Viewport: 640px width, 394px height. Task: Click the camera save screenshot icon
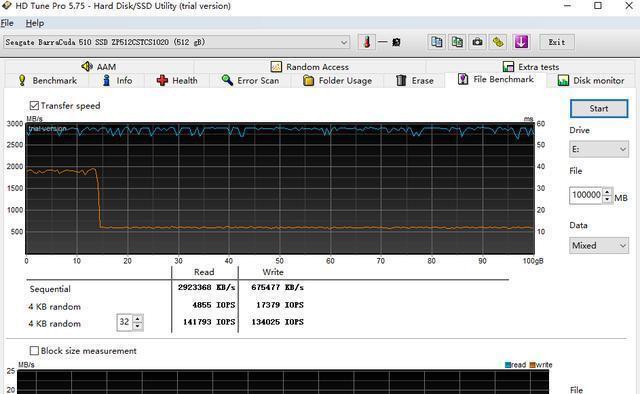pos(477,42)
